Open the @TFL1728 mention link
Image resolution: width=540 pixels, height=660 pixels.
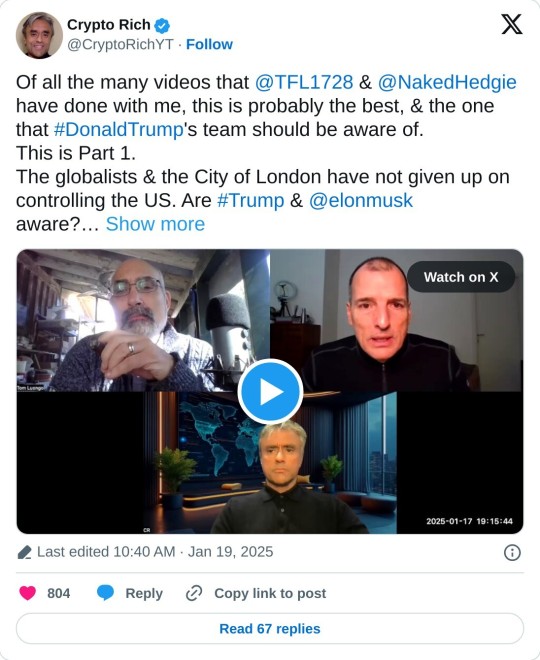click(304, 82)
